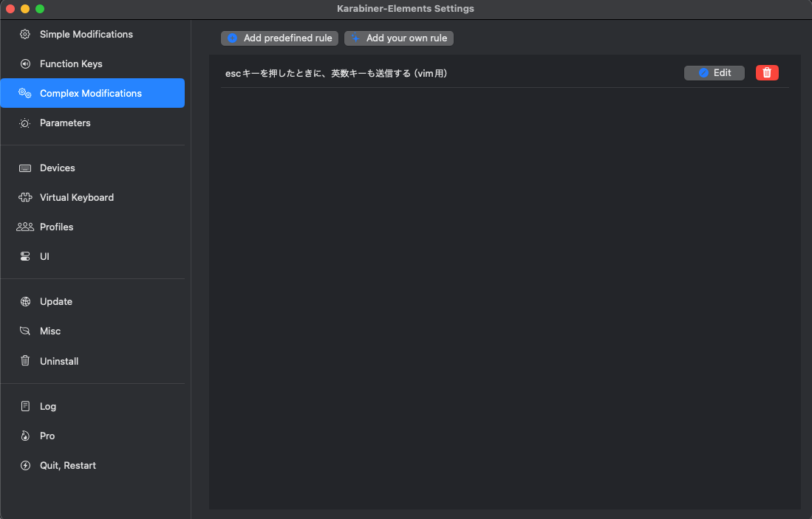The height and width of the screenshot is (519, 812).
Task: Open Parameters using its dial icon
Action: point(24,123)
